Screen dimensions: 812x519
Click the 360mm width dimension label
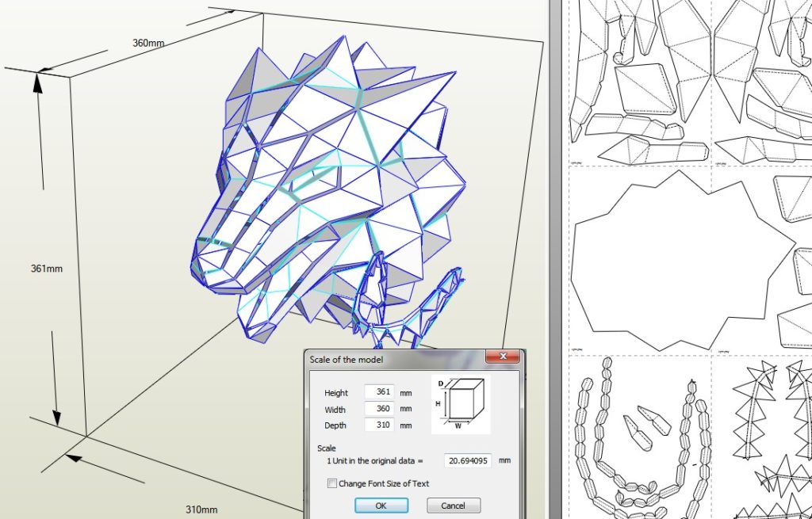(x=148, y=43)
